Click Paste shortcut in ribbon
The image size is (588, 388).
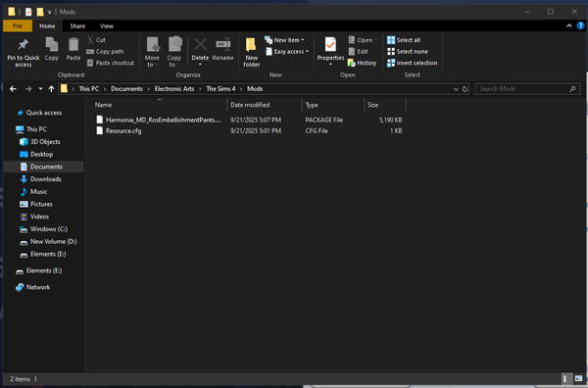pos(110,63)
